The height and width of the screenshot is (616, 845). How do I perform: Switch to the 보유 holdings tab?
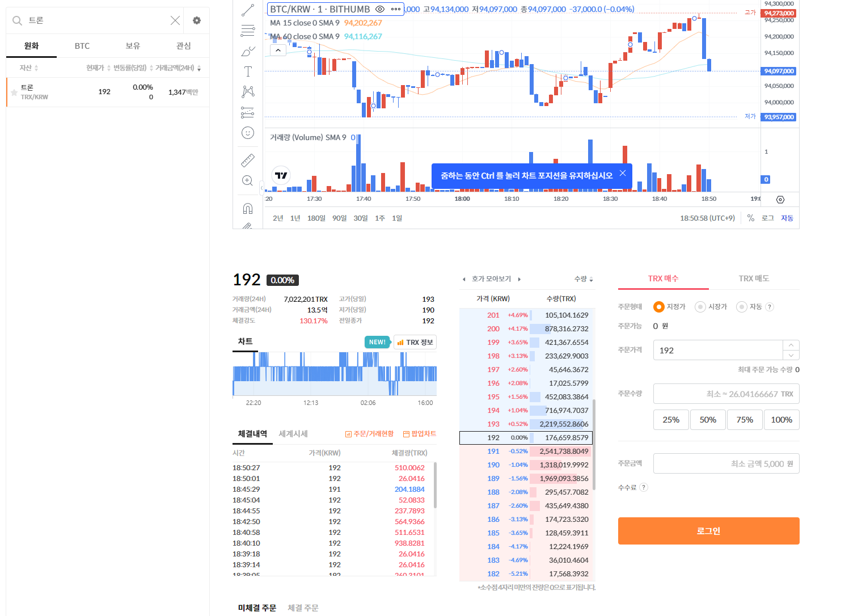coord(133,46)
